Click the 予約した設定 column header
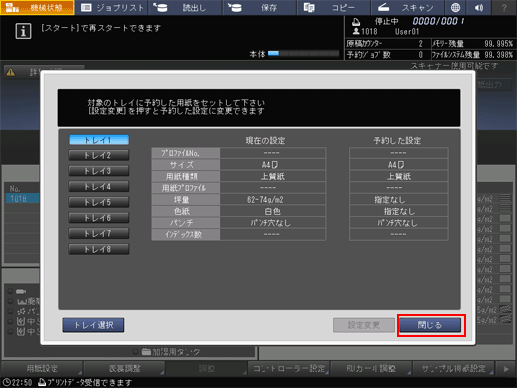517x388 pixels. (x=397, y=141)
